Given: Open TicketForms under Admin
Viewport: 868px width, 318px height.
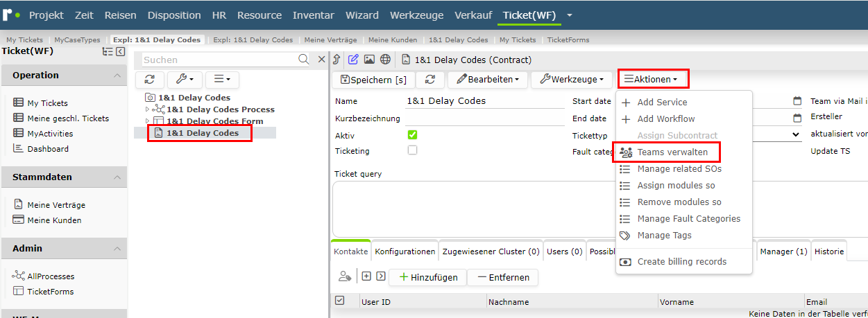Looking at the screenshot, I should [x=43, y=292].
